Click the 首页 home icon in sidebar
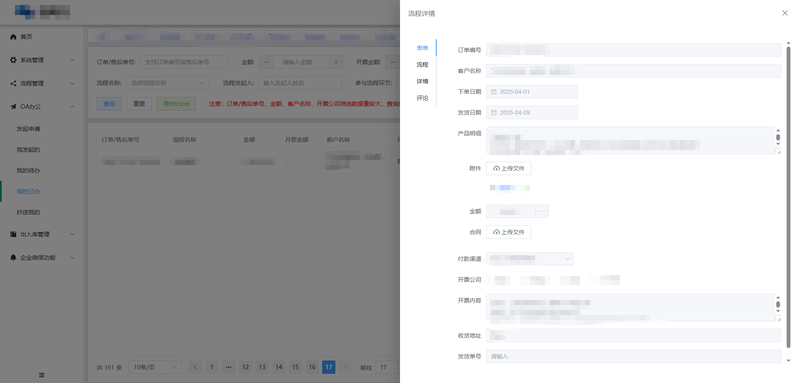 13,37
